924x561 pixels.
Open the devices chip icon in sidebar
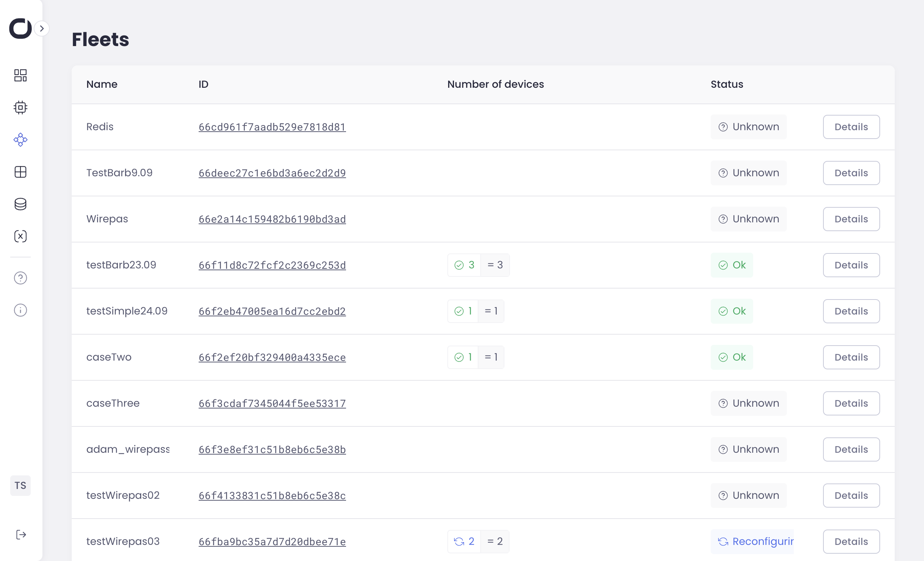coord(20,108)
